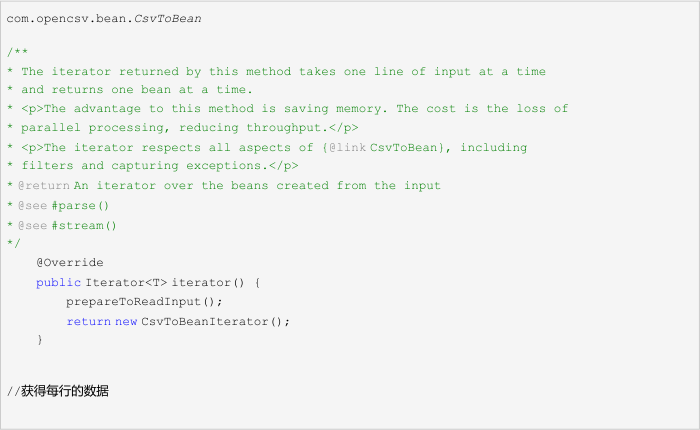Click the return keyword
Viewport: 700px width, 430px height.
pyautogui.click(x=89, y=321)
